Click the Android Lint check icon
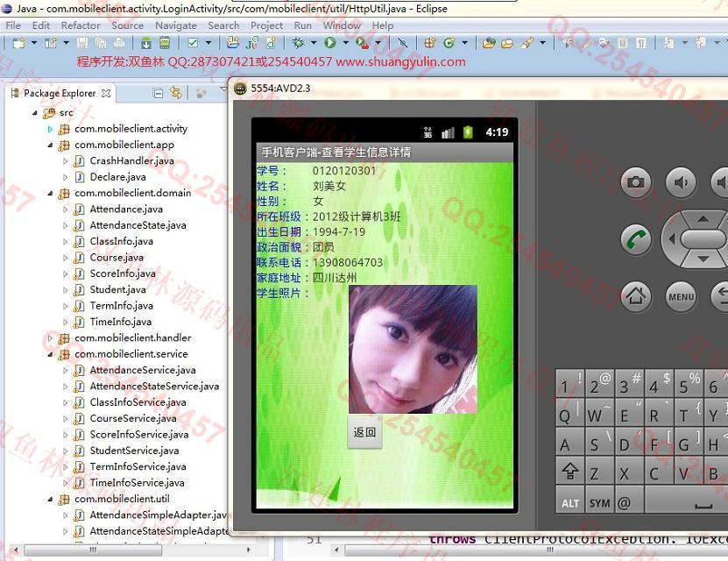The height and width of the screenshot is (561, 728). coord(193,43)
